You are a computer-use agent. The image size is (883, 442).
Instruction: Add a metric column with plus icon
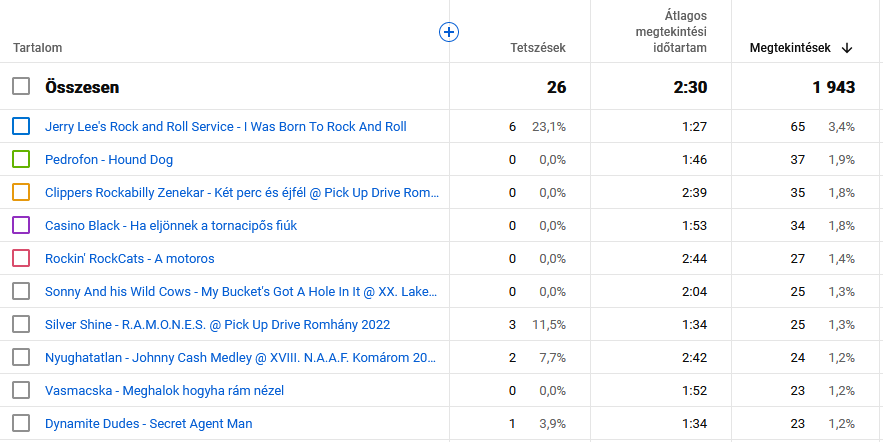(x=449, y=32)
